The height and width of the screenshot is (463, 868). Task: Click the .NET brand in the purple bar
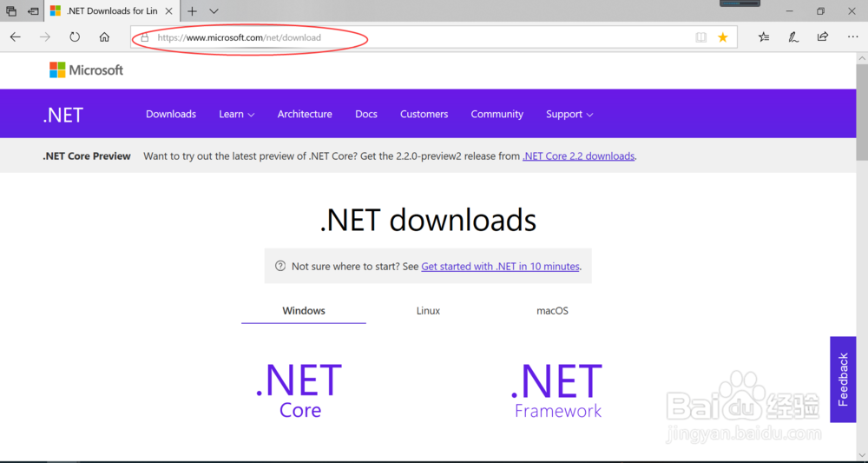click(x=63, y=115)
